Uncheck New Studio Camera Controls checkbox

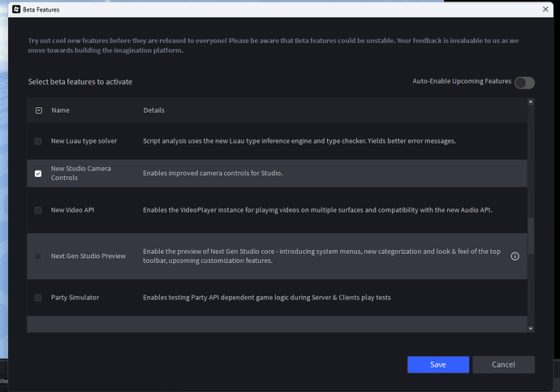coord(38,174)
